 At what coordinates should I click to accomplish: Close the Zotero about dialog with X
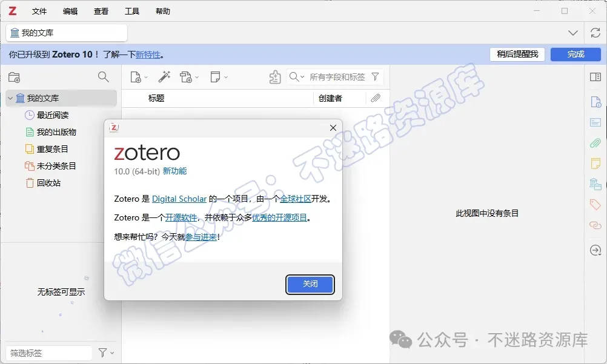click(x=333, y=128)
